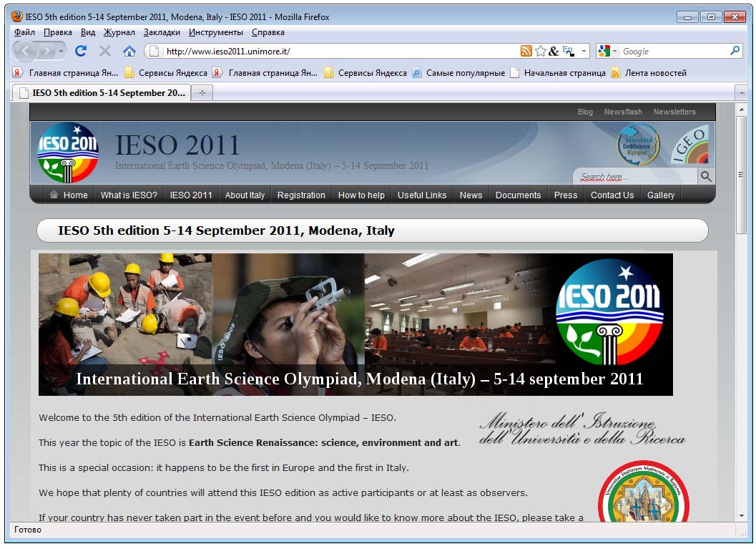Open the Правка menu
Viewport: 756px width, 549px height.
click(58, 32)
